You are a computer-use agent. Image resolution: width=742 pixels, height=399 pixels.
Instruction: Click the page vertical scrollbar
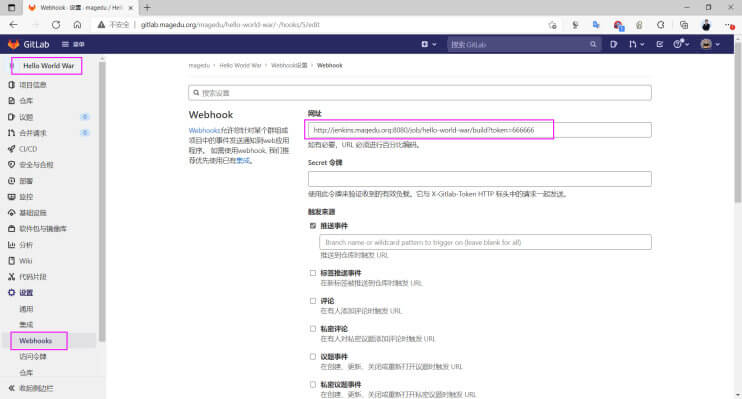(x=738, y=122)
